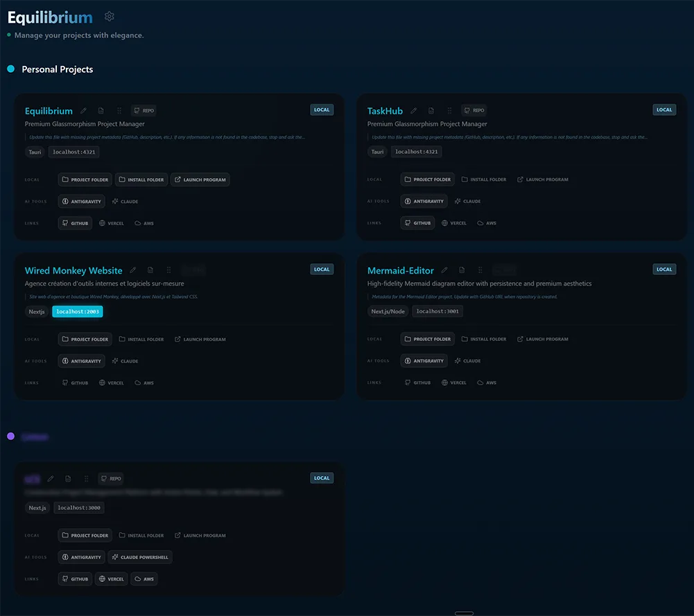
Task: Click the LOCAL badge on Wired Monkey Website card
Action: pyautogui.click(x=322, y=270)
